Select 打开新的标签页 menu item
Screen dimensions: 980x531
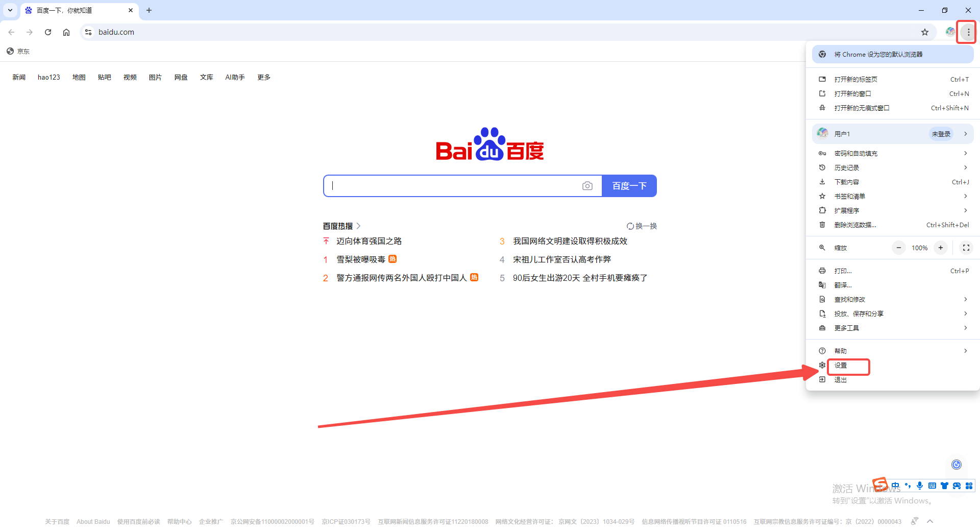[x=893, y=79]
